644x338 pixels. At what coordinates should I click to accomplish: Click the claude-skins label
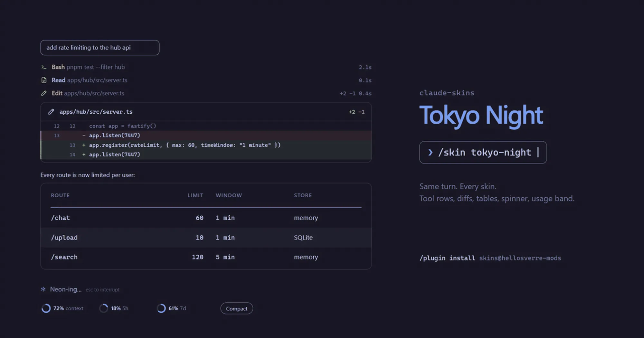coord(447,93)
